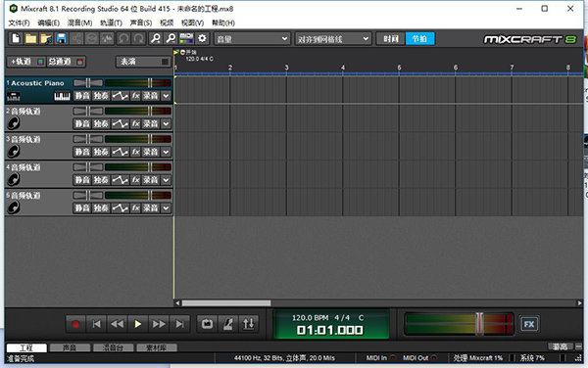Screen dimensions: 588x368
Task: Open the Track menu
Action: pyautogui.click(x=111, y=23)
